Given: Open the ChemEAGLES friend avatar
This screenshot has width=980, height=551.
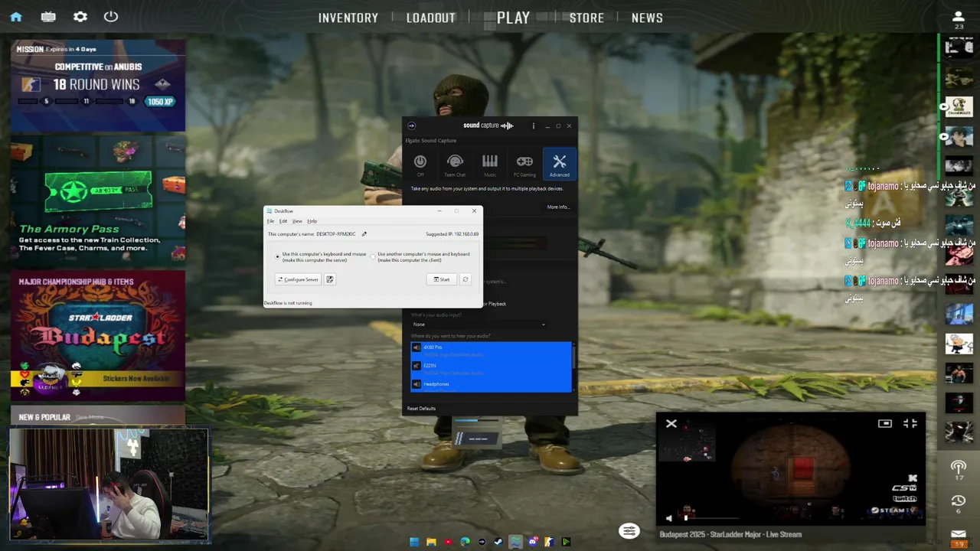Looking at the screenshot, I should click(x=959, y=107).
